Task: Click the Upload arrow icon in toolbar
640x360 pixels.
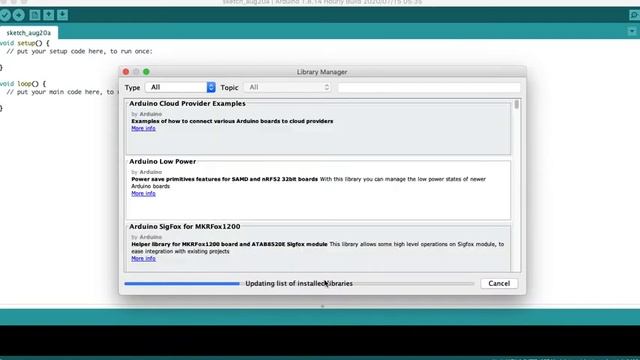Action: click(19, 15)
